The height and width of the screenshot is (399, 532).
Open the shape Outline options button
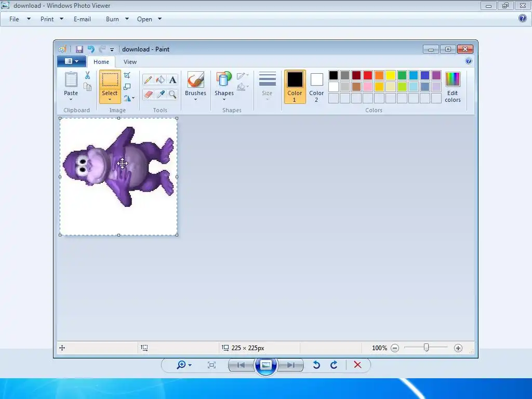pos(243,76)
